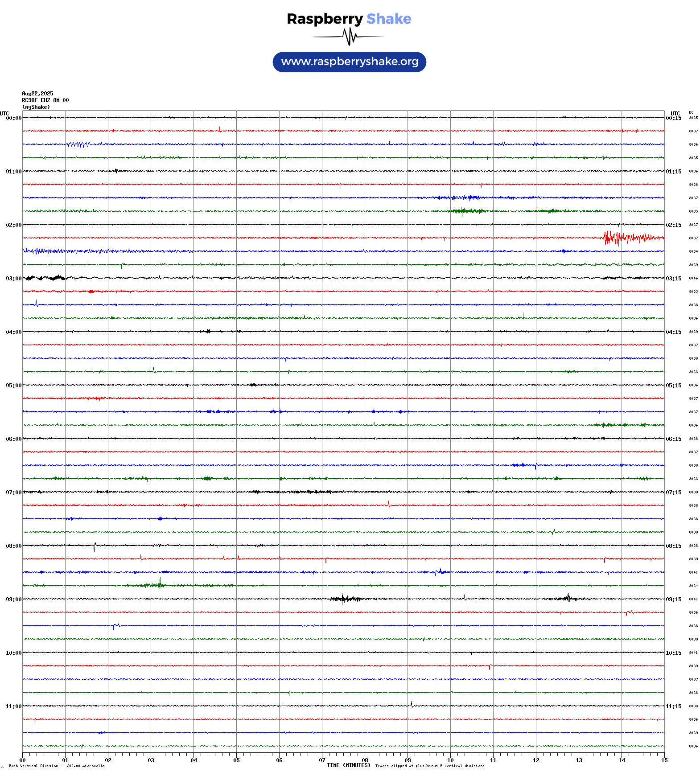Click the 10:00 time label
The height and width of the screenshot is (772, 700).
13,653
